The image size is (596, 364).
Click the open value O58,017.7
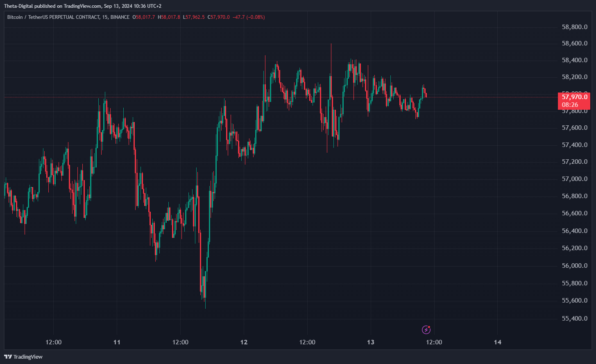143,17
